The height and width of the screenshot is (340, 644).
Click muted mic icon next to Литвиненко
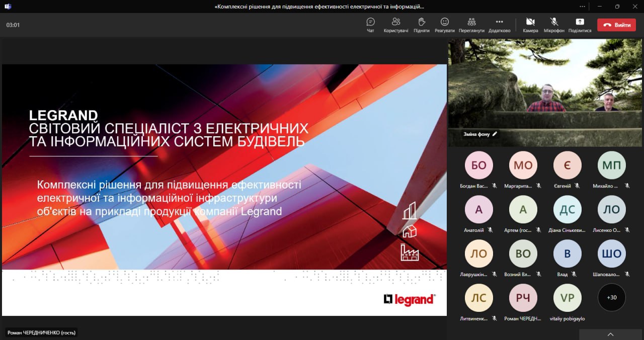click(x=495, y=318)
